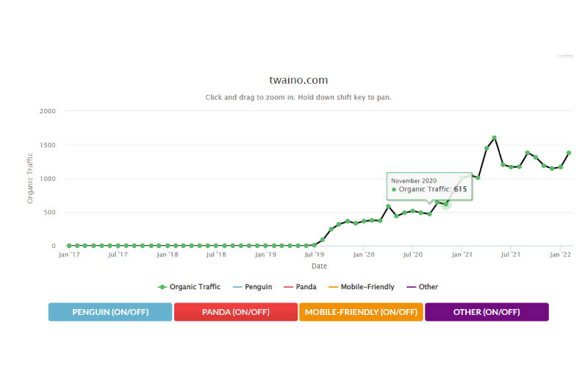Toggle the Mobile-Friendly legend entry

362,287
